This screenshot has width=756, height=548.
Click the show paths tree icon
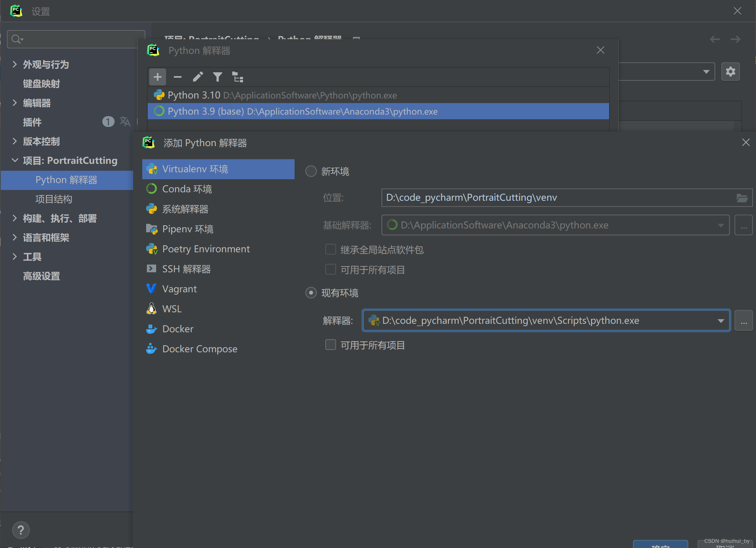click(238, 77)
